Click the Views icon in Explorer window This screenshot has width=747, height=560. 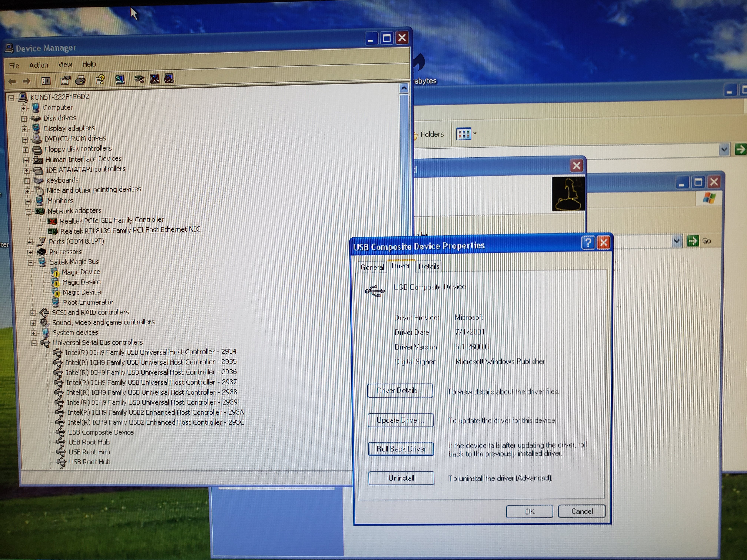click(463, 134)
